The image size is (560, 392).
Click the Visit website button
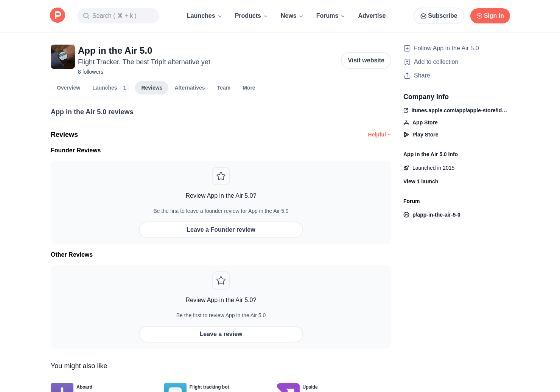coord(366,60)
